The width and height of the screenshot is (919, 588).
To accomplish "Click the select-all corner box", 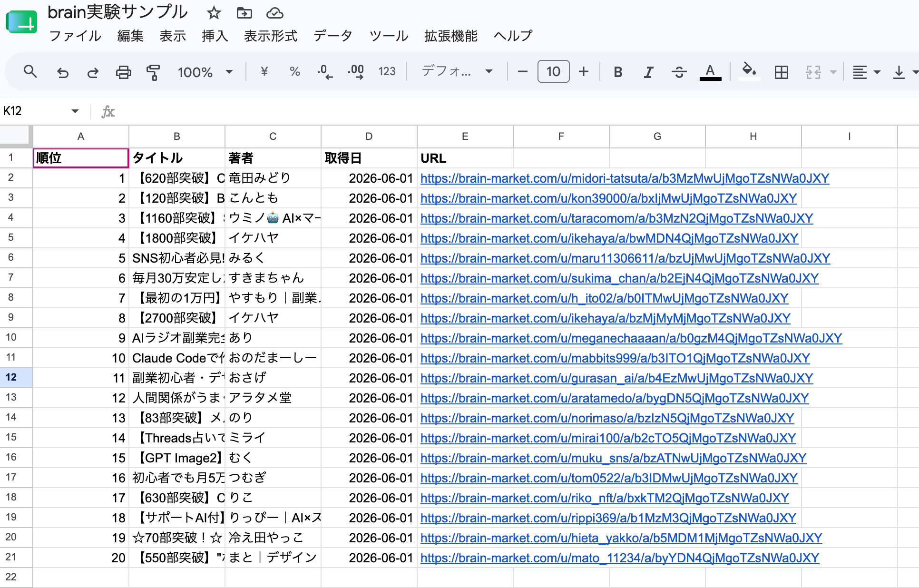I will pos(16,137).
